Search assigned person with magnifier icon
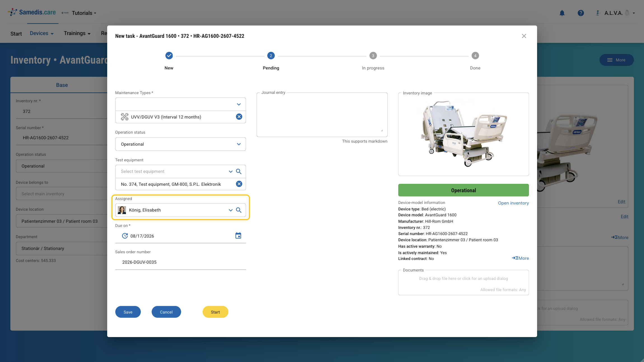This screenshot has height=362, width=644. point(239,210)
